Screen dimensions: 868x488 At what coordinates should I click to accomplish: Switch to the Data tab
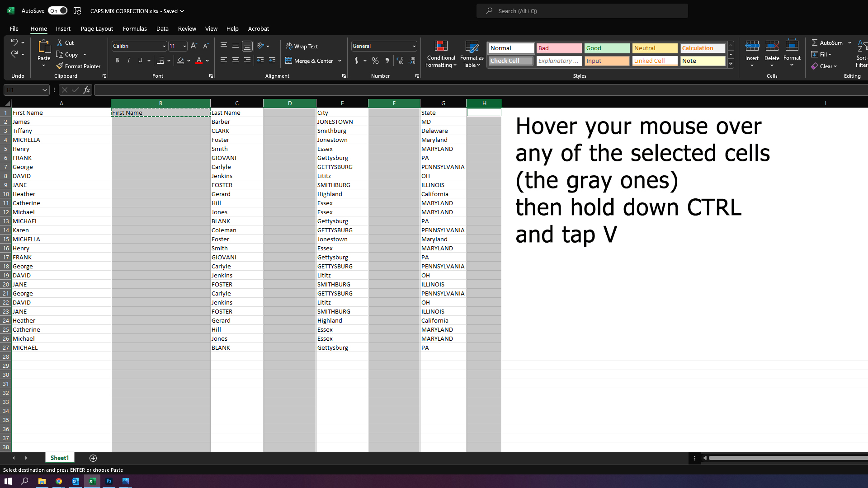click(162, 28)
